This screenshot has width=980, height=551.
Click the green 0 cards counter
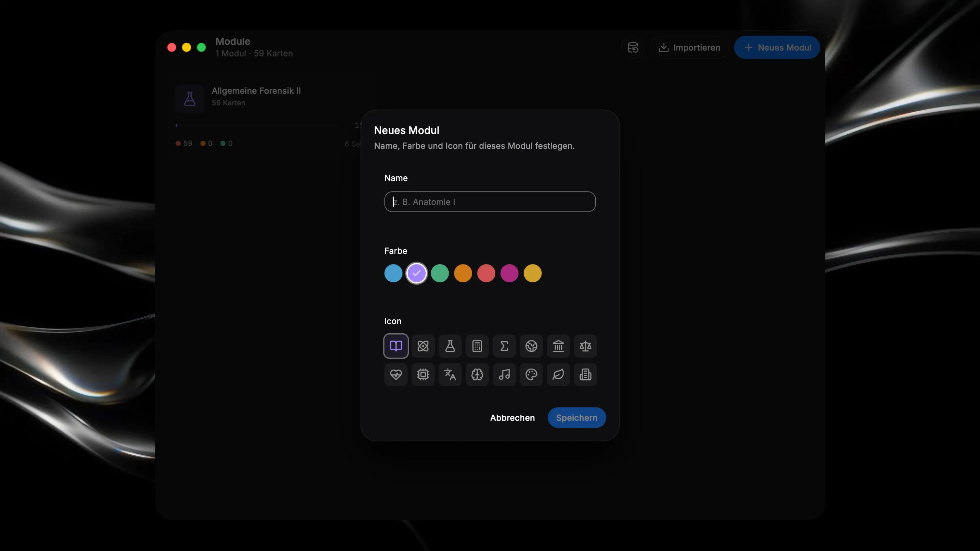[x=226, y=143]
